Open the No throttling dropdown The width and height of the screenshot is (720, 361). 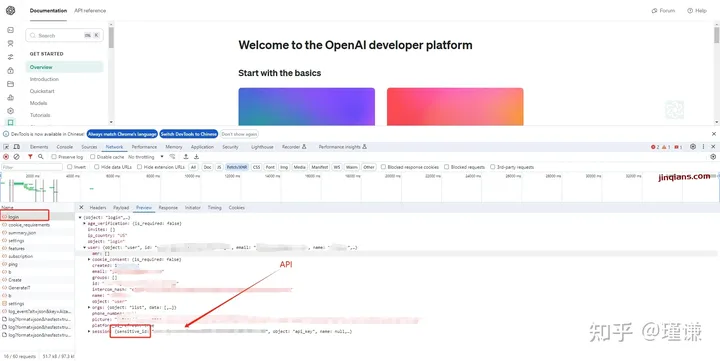pos(146,157)
